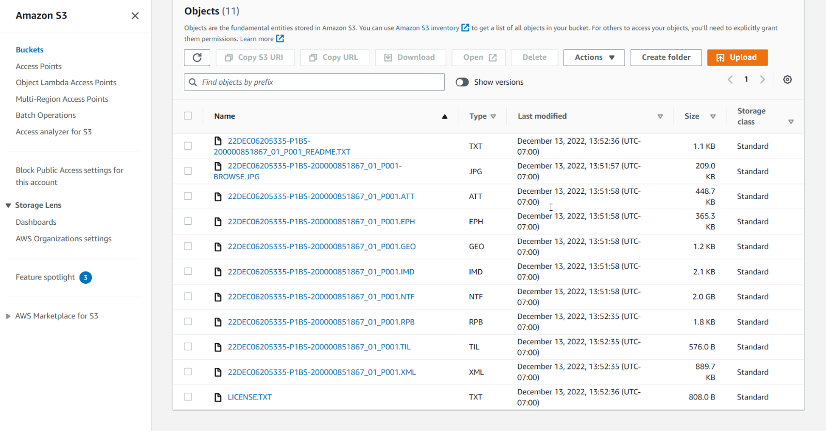Click the file icon of the P001.GEO object
Screen dimensions: 826x432
[218, 247]
